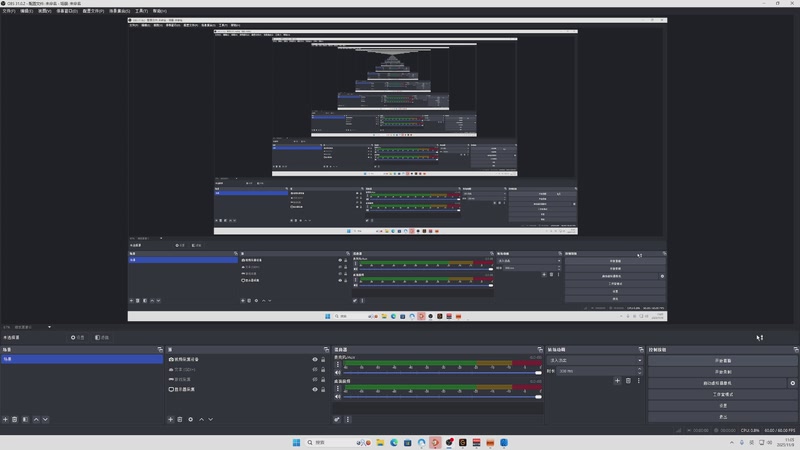This screenshot has width=800, height=450.
Task: Open virtual camera settings gear button
Action: (x=792, y=383)
